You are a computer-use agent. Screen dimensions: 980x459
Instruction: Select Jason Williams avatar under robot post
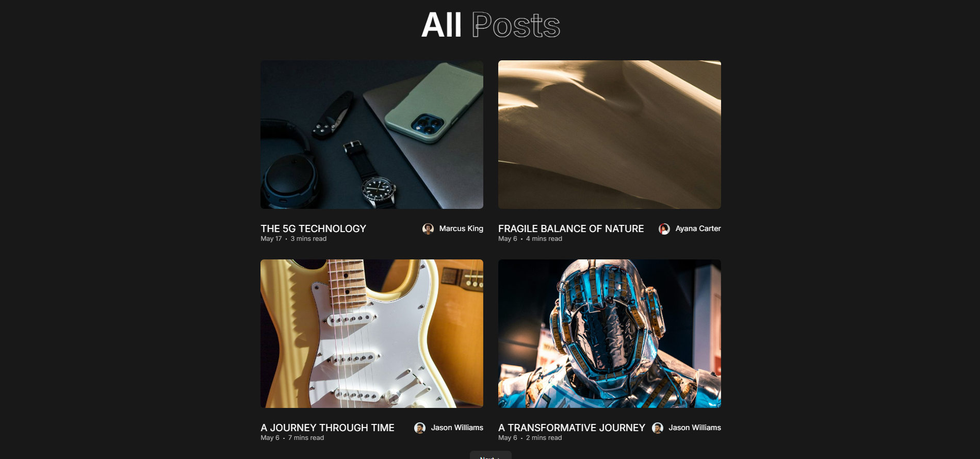point(658,428)
